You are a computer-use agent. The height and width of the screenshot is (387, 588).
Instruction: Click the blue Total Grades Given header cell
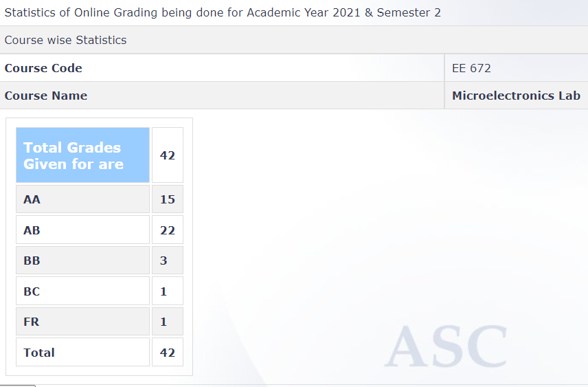[82, 155]
